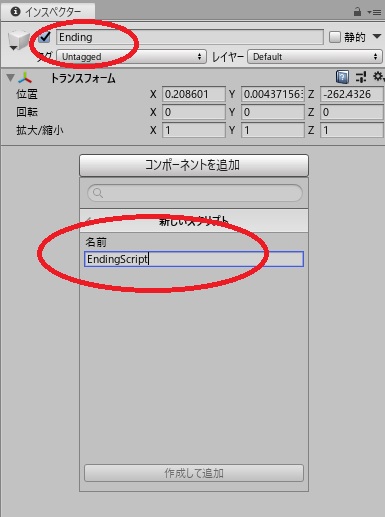This screenshot has height=517, width=385.
Task: Open the Transform preset selector icon
Action: (x=361, y=77)
